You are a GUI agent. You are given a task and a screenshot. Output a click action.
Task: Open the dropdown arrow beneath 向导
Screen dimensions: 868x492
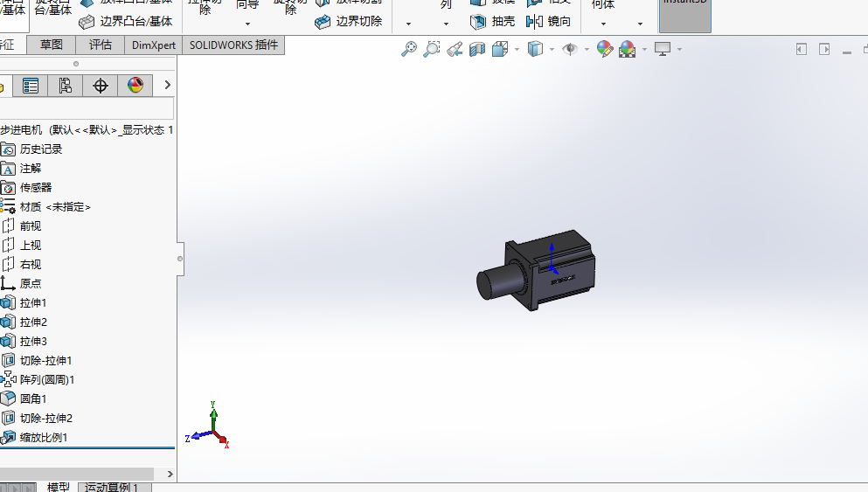coord(247,24)
